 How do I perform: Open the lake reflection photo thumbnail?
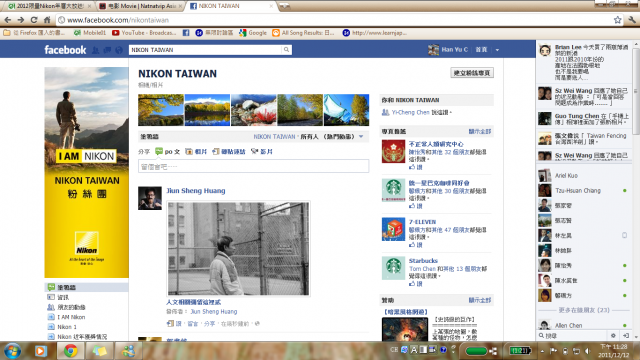pyautogui.click(x=207, y=110)
